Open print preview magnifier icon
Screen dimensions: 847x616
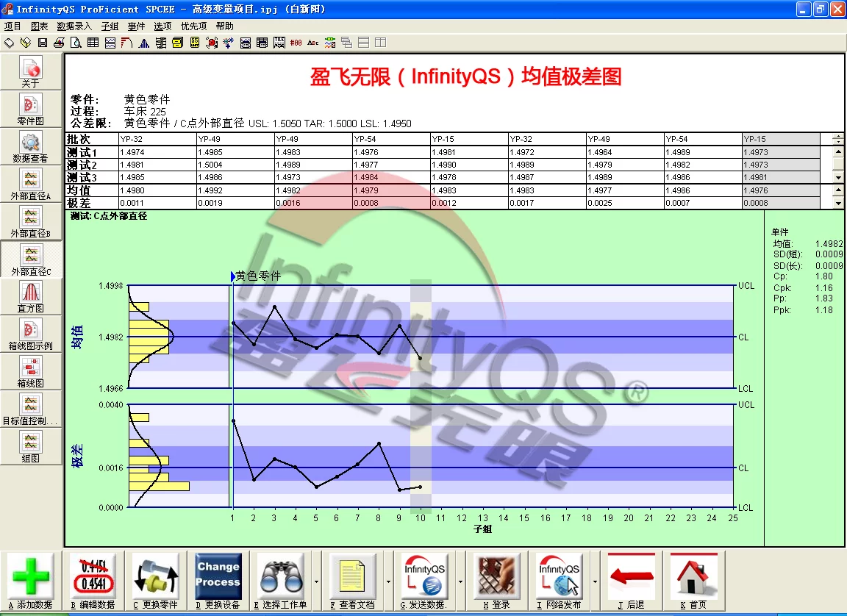tap(76, 43)
